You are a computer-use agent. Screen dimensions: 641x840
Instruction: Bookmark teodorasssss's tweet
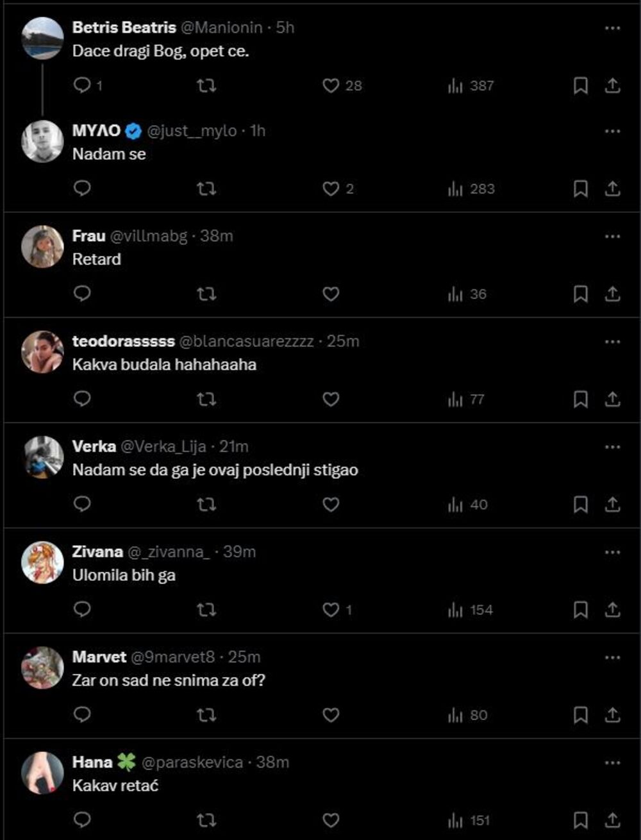(581, 399)
